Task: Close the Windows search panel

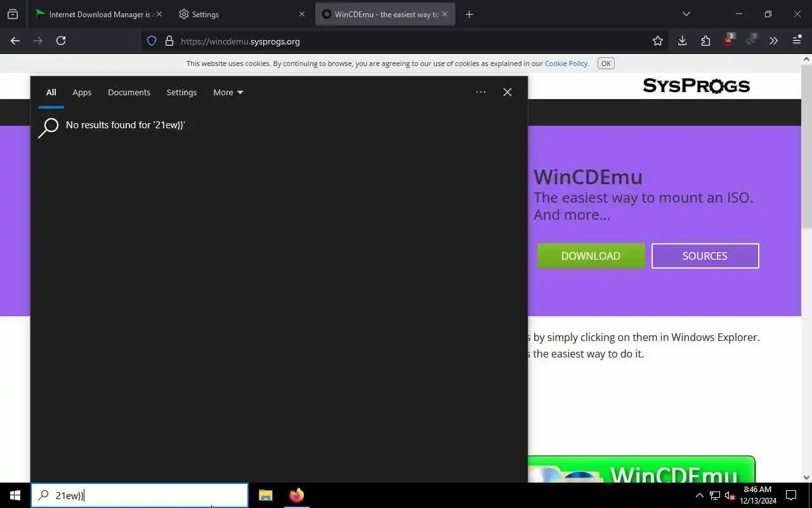Action: coord(507,92)
